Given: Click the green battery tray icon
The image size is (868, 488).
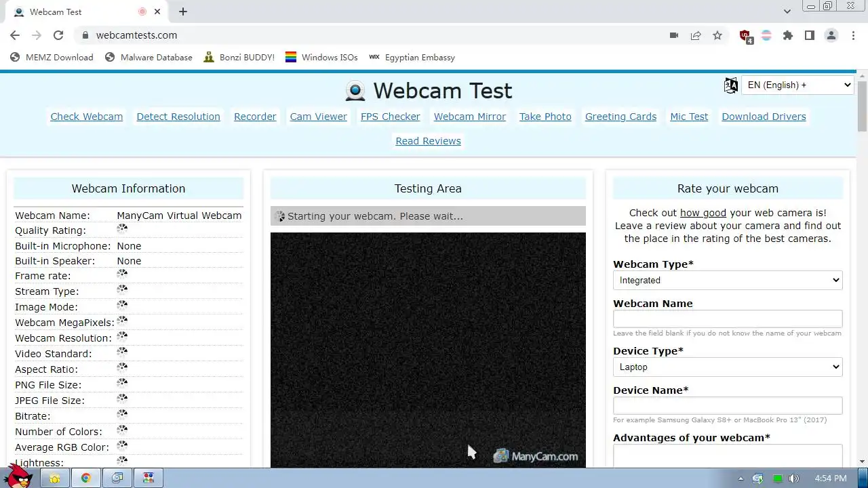Looking at the screenshot, I should (778, 479).
